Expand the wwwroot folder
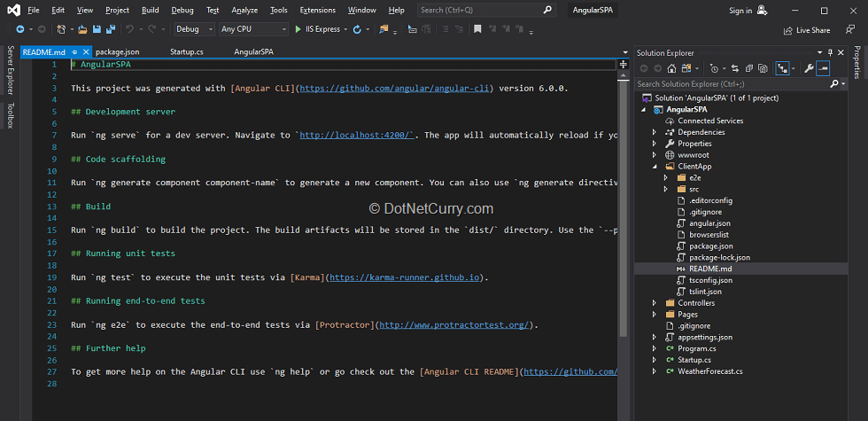The height and width of the screenshot is (421, 868). [x=655, y=155]
